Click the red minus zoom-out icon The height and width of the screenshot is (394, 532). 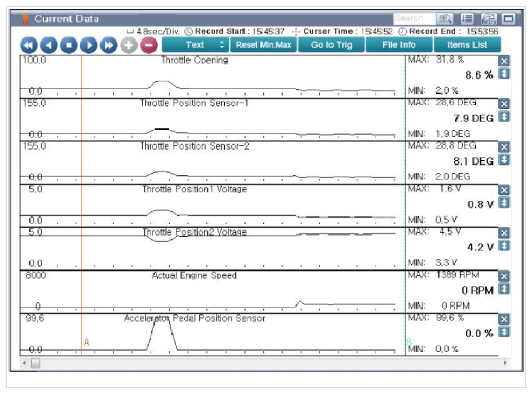149,45
